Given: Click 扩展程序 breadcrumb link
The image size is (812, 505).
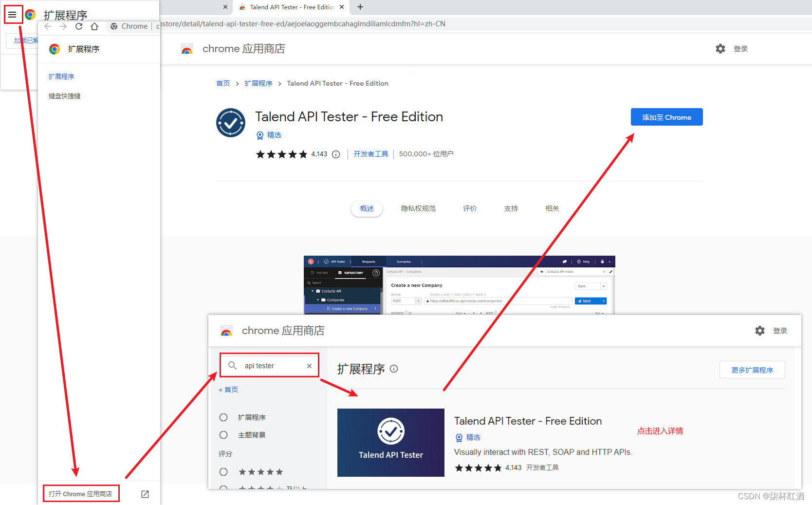Looking at the screenshot, I should pyautogui.click(x=258, y=83).
